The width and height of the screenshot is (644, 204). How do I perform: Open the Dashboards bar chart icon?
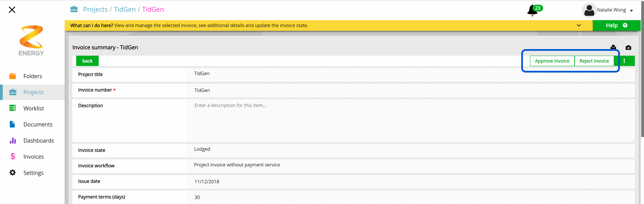13,140
